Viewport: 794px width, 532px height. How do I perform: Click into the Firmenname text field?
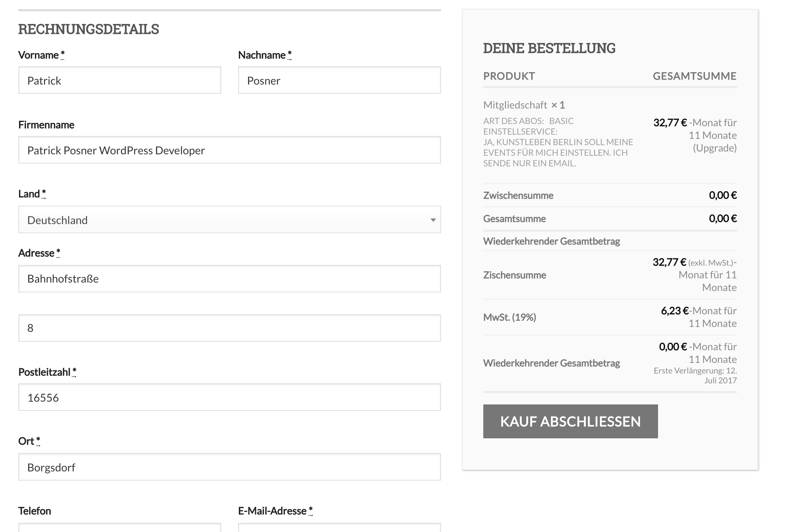[x=229, y=150]
